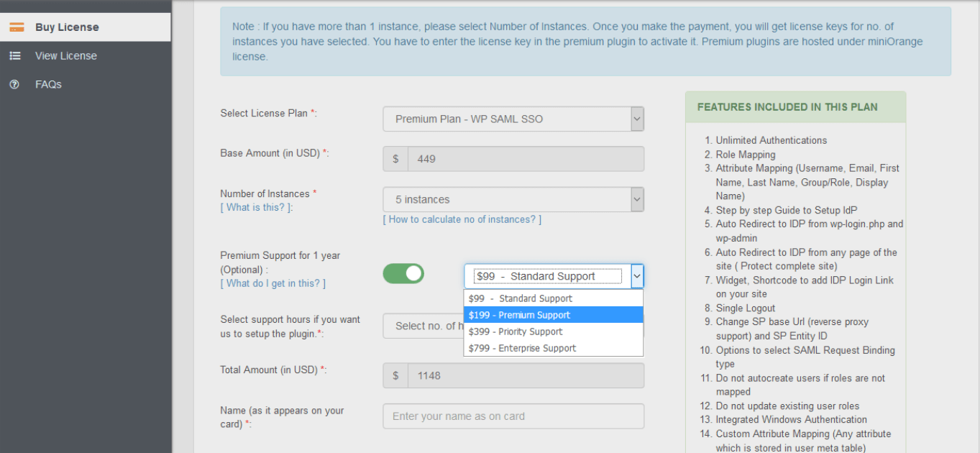The width and height of the screenshot is (980, 453).
Task: Pick $399 Priority Support option
Action: tap(554, 331)
